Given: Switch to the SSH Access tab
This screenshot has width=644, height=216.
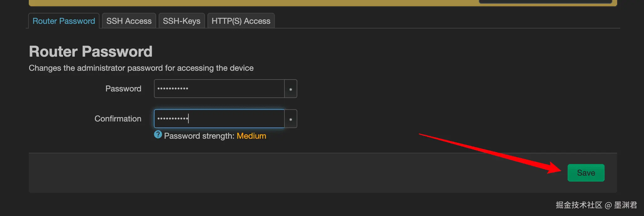Looking at the screenshot, I should (x=129, y=21).
